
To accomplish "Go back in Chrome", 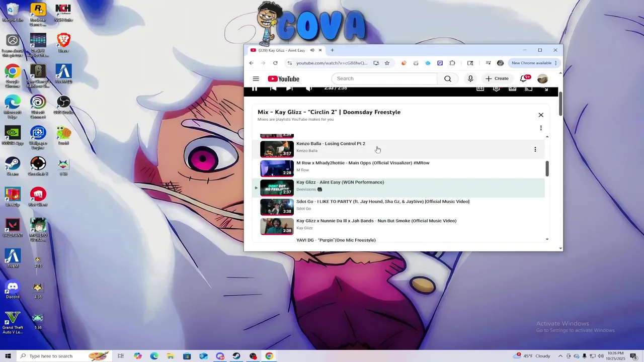I will 251,63.
